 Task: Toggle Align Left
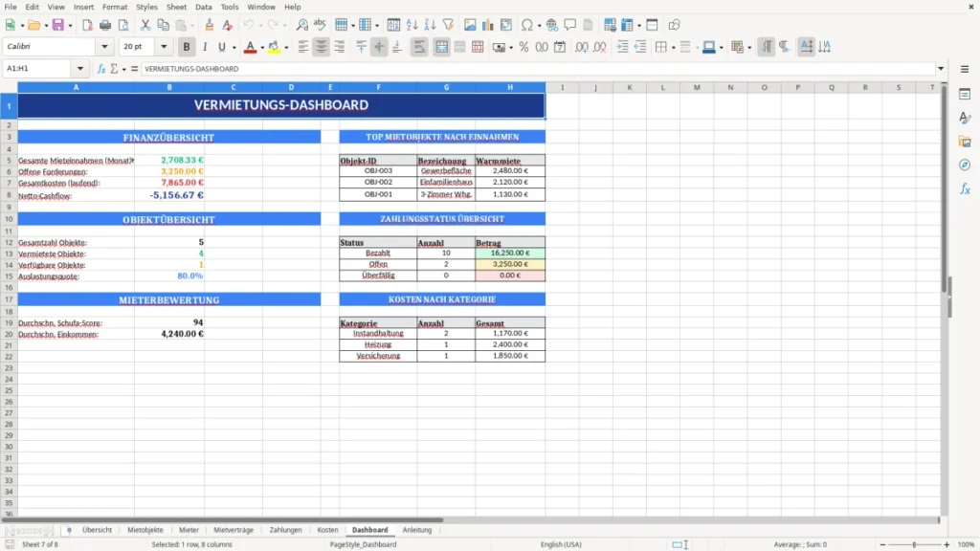click(x=303, y=47)
